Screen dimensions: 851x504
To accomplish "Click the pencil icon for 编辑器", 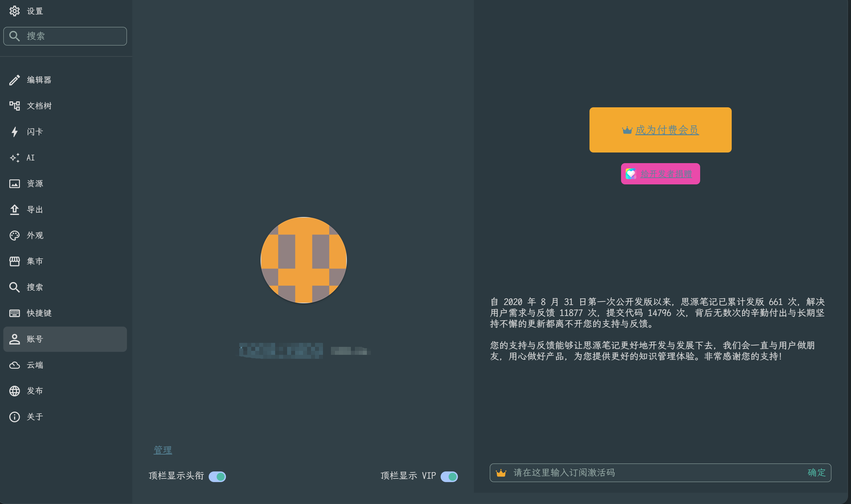I will (14, 80).
